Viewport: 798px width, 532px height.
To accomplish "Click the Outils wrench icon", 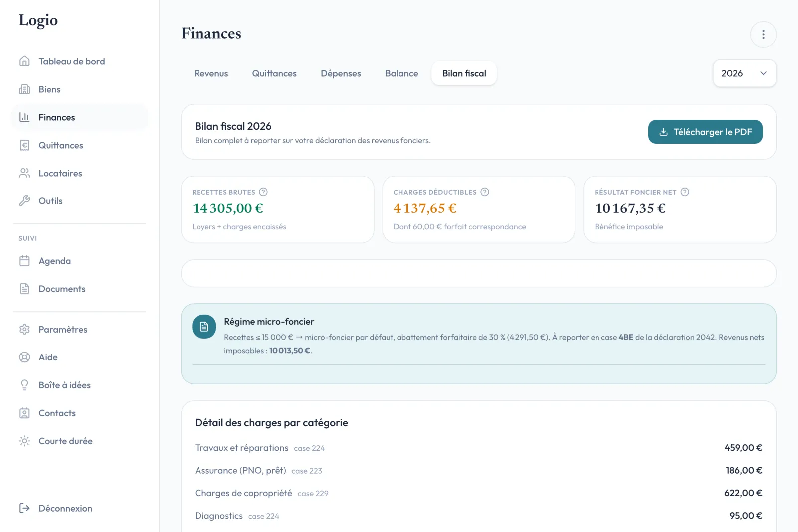I will point(24,201).
